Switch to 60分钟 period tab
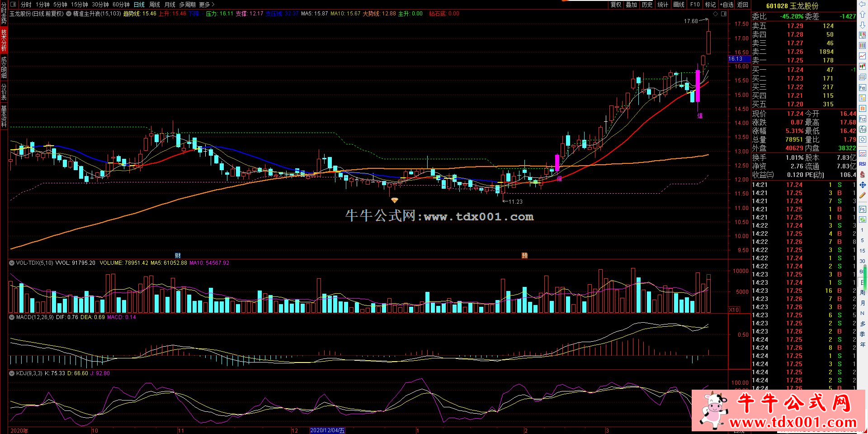This screenshot has height=434, width=868. tap(121, 5)
